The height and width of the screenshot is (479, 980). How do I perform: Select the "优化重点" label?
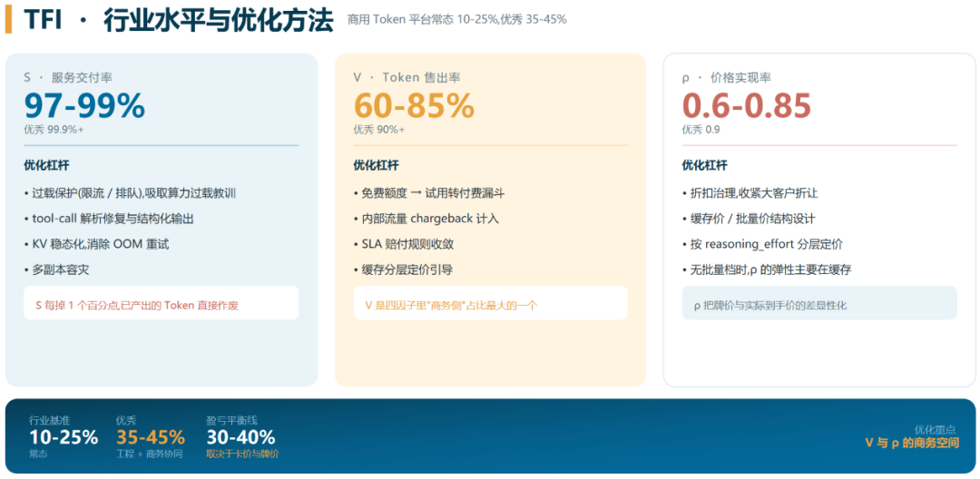click(935, 430)
